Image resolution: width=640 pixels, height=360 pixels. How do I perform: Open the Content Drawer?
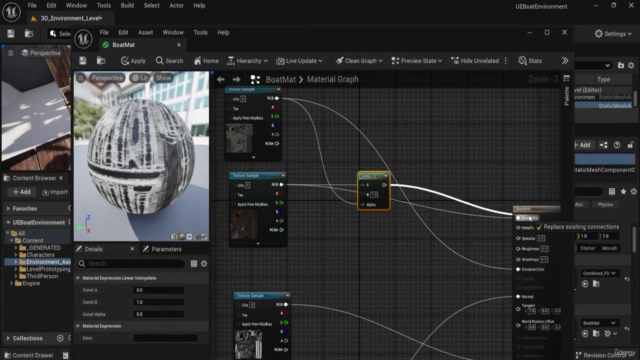(28, 355)
